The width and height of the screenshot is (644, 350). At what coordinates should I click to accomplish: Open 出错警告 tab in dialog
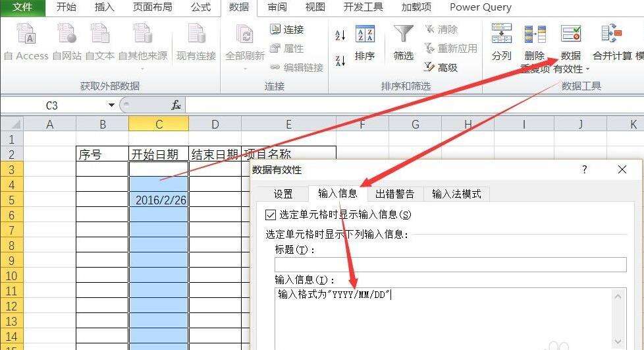(395, 194)
